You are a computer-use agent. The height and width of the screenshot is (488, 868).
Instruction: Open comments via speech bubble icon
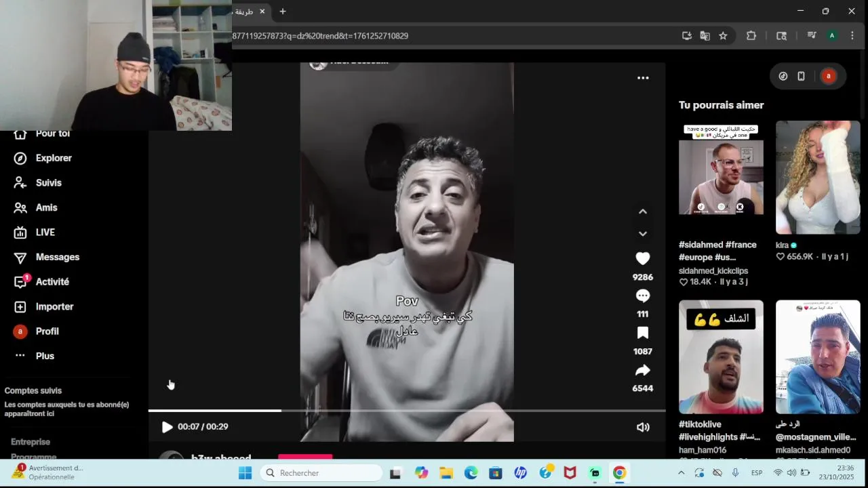point(643,296)
